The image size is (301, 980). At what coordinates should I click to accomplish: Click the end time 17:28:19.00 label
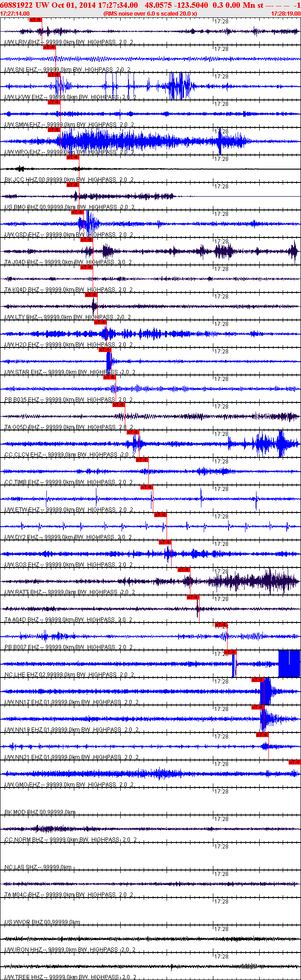285,14
